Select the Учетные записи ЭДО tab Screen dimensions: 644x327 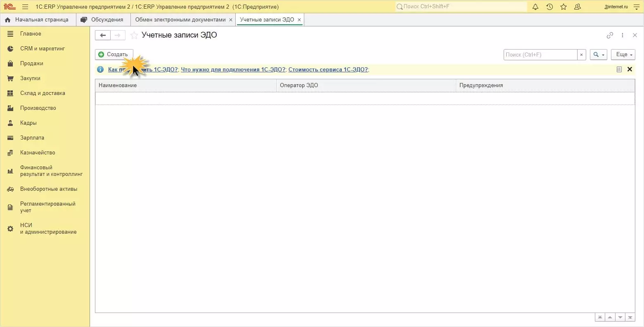pos(267,19)
